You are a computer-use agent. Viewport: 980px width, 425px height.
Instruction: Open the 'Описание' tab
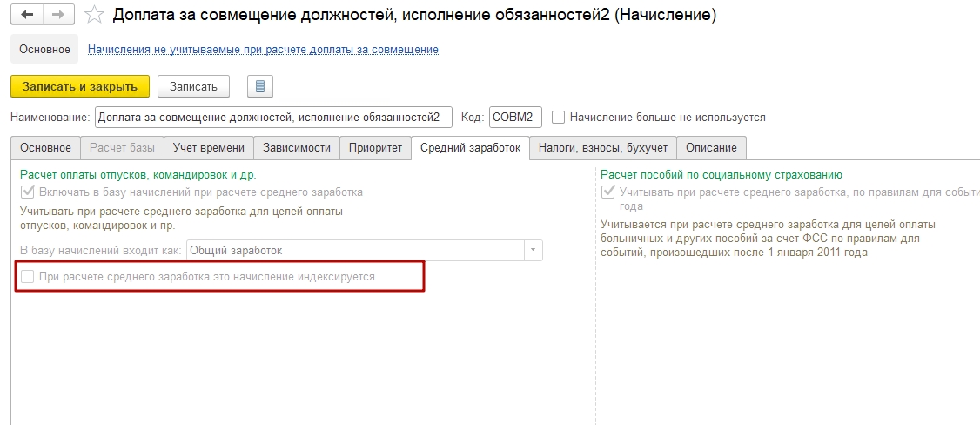(711, 148)
